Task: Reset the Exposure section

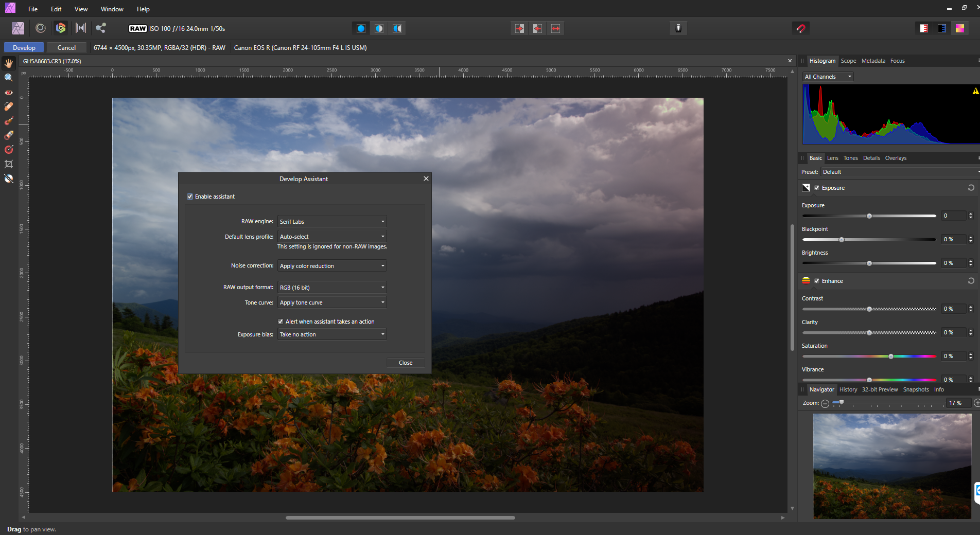Action: [971, 188]
